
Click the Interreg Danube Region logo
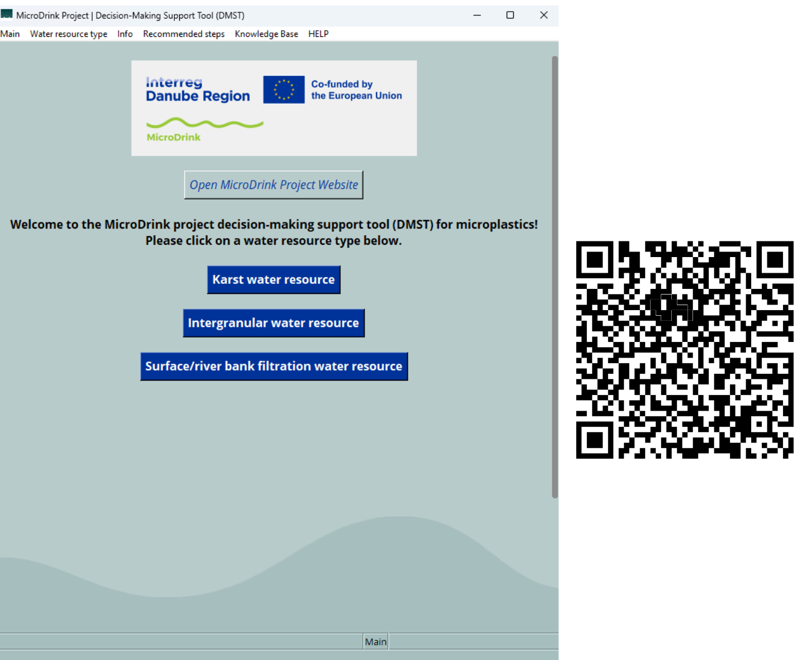(x=198, y=90)
